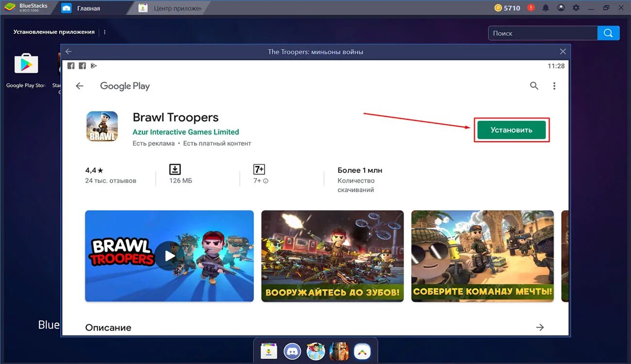Open BlueStacks settings gear
This screenshot has height=364, width=631.
pos(576,8)
